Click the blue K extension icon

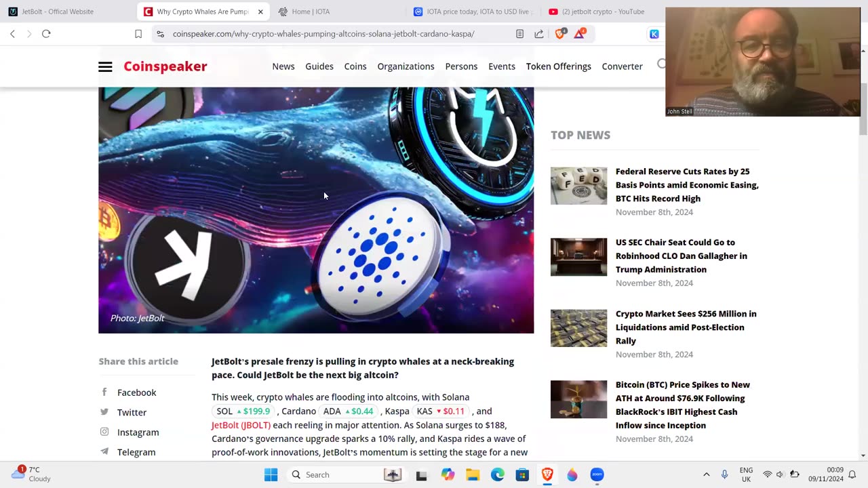(654, 34)
